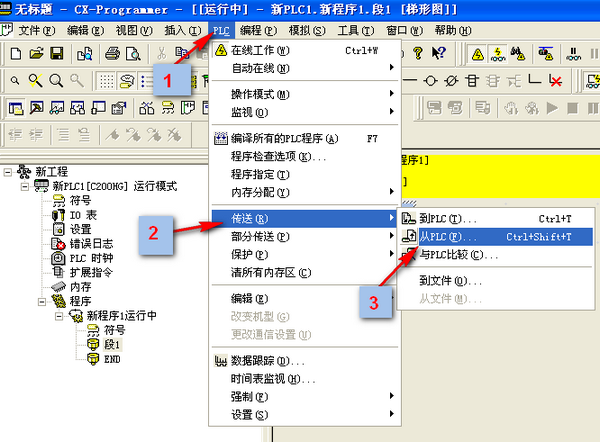
Task: Expand the 强制(F) submenu
Action: (305, 397)
